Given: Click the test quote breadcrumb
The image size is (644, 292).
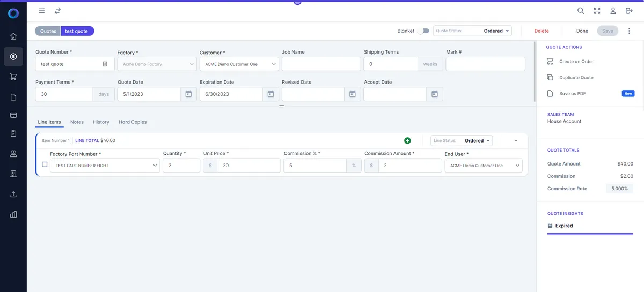Looking at the screenshot, I should pyautogui.click(x=77, y=31).
